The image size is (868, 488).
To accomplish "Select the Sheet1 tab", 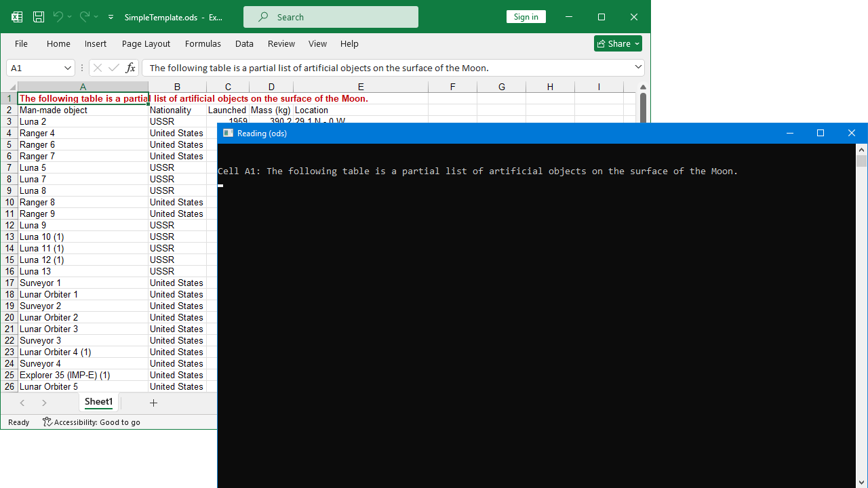I will 98,402.
